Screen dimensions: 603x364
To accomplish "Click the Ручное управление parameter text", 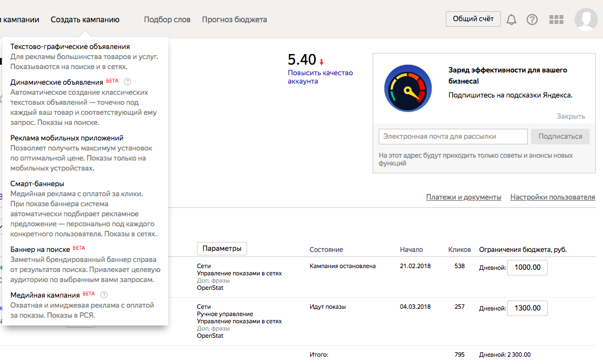I will coord(225,314).
